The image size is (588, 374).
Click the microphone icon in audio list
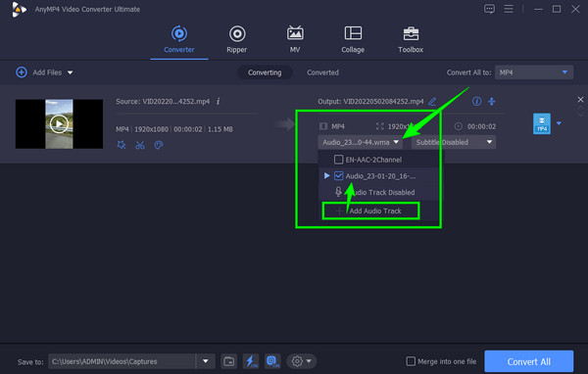(338, 192)
